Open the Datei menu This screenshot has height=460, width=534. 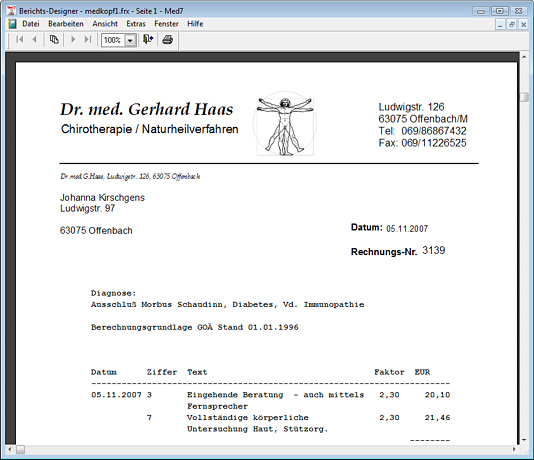point(31,24)
